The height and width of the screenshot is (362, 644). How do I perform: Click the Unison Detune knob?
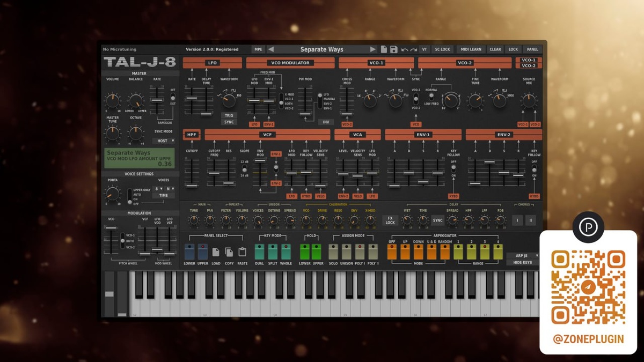pyautogui.click(x=274, y=220)
